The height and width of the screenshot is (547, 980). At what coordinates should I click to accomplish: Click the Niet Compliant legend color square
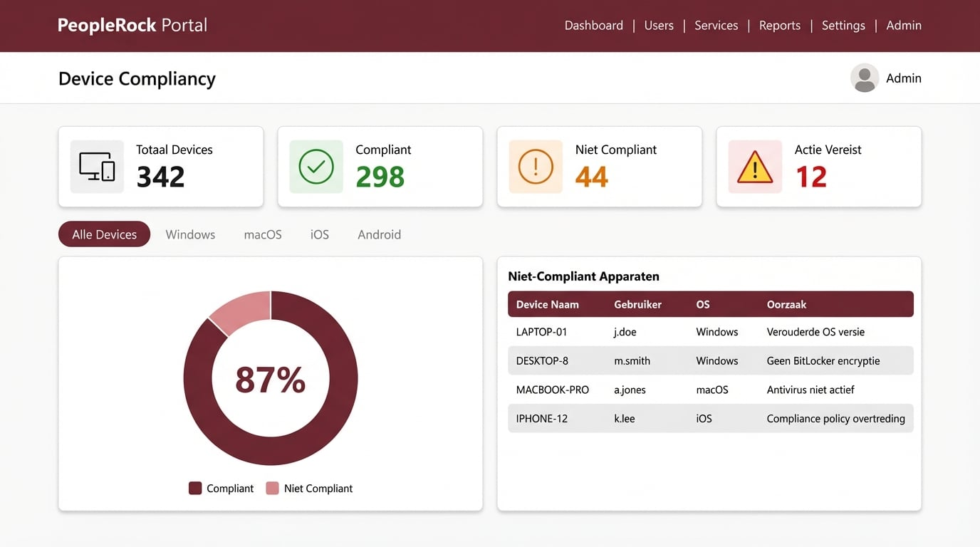tap(272, 488)
